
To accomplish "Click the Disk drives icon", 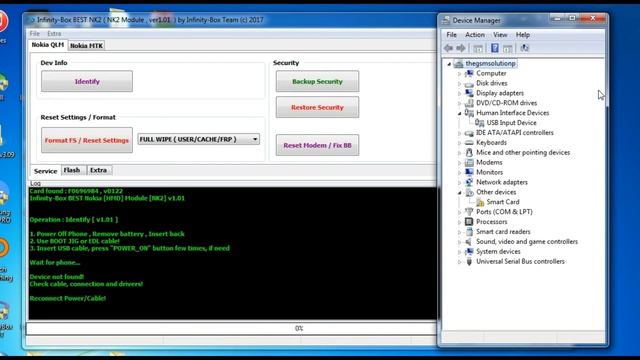I will (x=469, y=83).
